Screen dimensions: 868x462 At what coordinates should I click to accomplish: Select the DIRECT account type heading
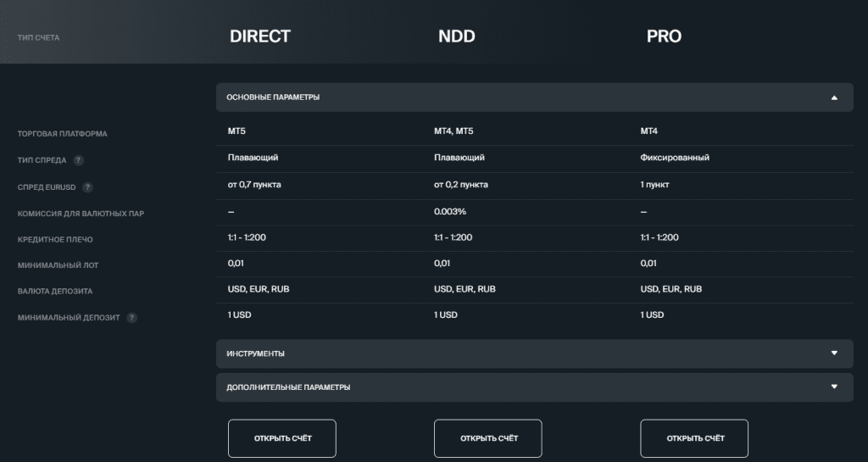pyautogui.click(x=259, y=36)
